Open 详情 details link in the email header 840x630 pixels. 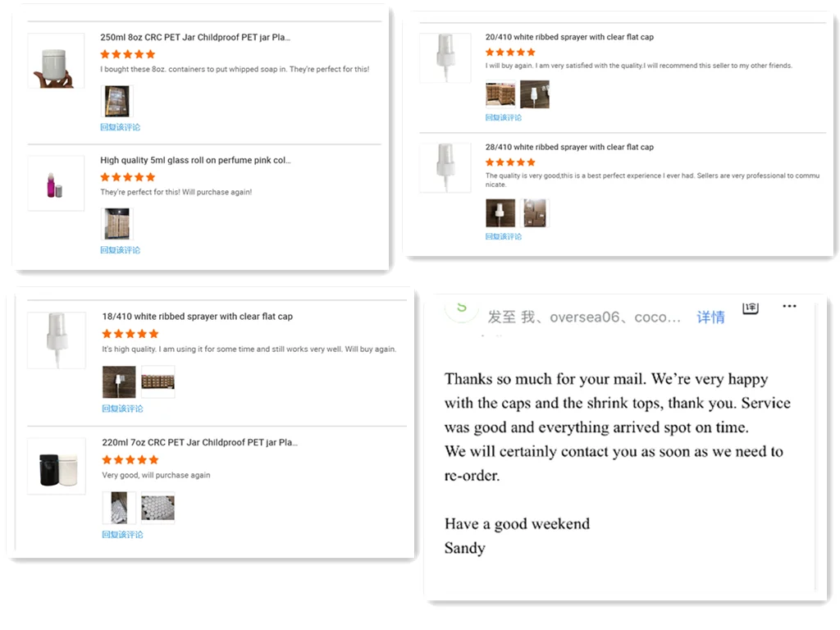710,317
